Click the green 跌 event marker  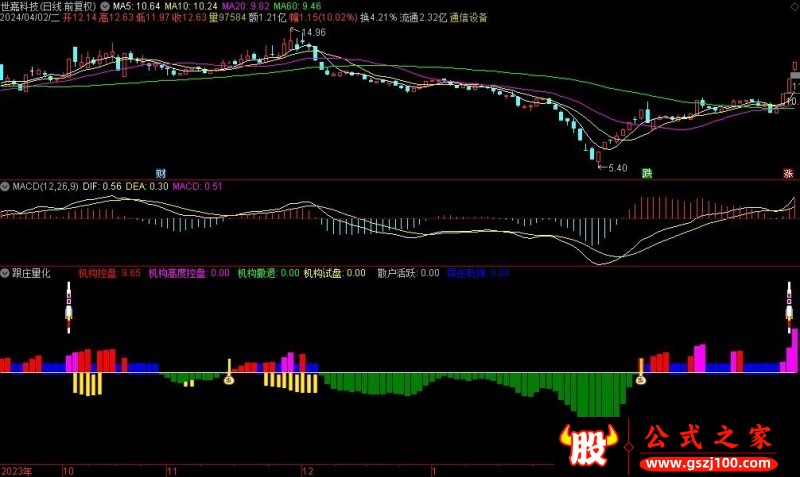click(x=647, y=173)
